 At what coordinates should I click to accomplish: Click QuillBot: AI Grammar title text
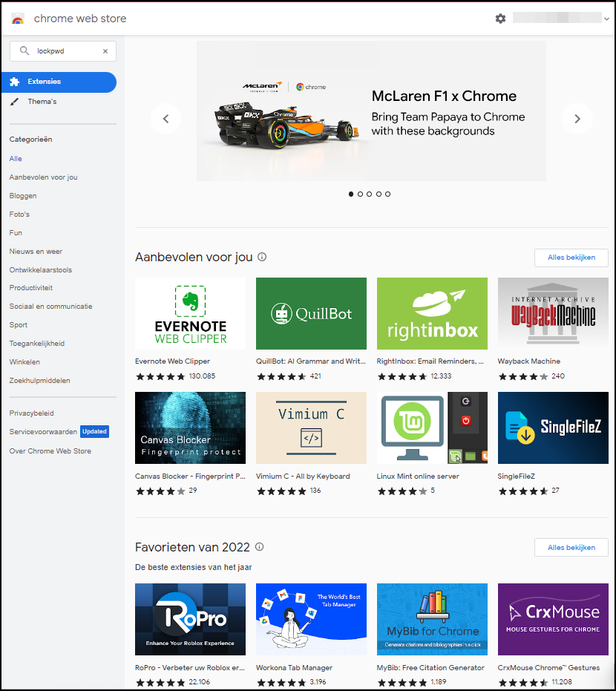point(311,361)
